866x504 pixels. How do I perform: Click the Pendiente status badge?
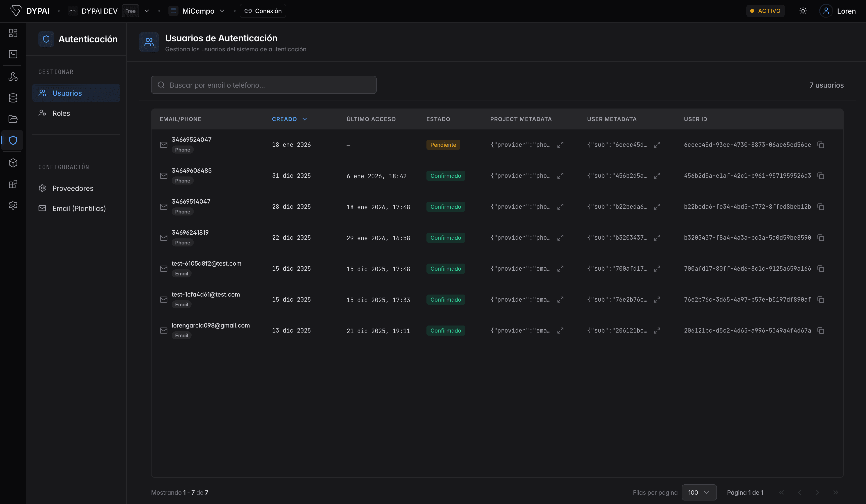coord(443,145)
